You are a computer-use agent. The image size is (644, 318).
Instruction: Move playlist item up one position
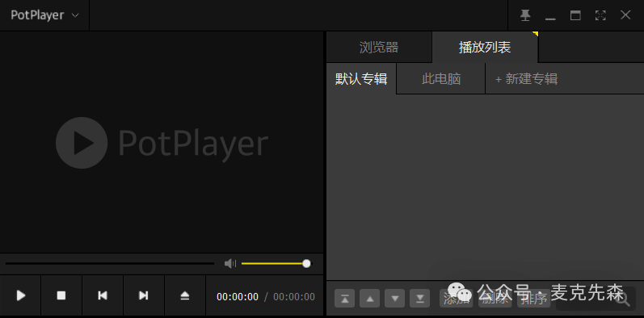(369, 299)
